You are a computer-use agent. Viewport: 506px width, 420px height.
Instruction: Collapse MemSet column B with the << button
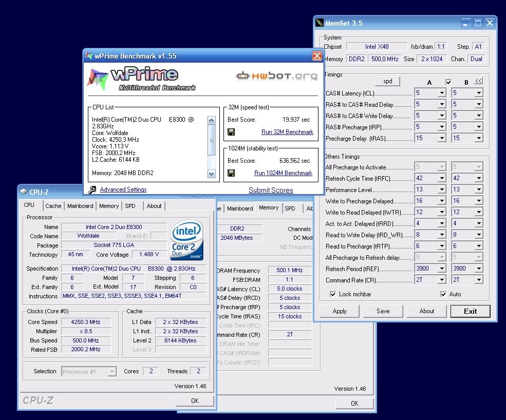[478, 81]
